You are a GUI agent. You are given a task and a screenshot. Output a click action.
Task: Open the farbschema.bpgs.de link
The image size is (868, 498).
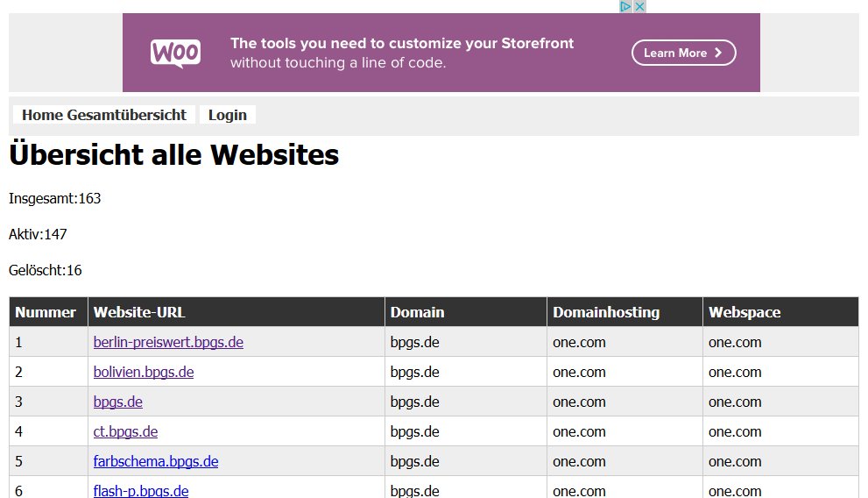click(156, 461)
